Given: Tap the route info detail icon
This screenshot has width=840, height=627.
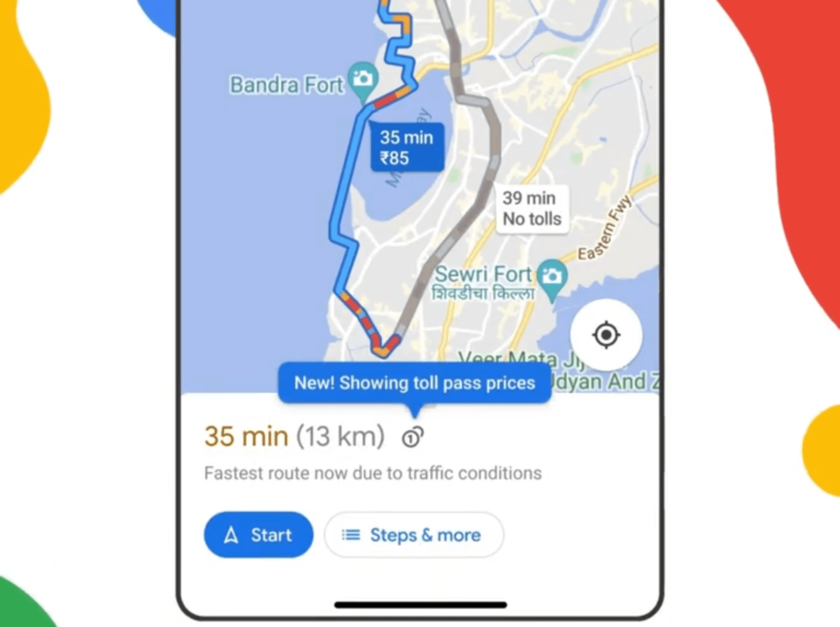Looking at the screenshot, I should coord(415,435).
